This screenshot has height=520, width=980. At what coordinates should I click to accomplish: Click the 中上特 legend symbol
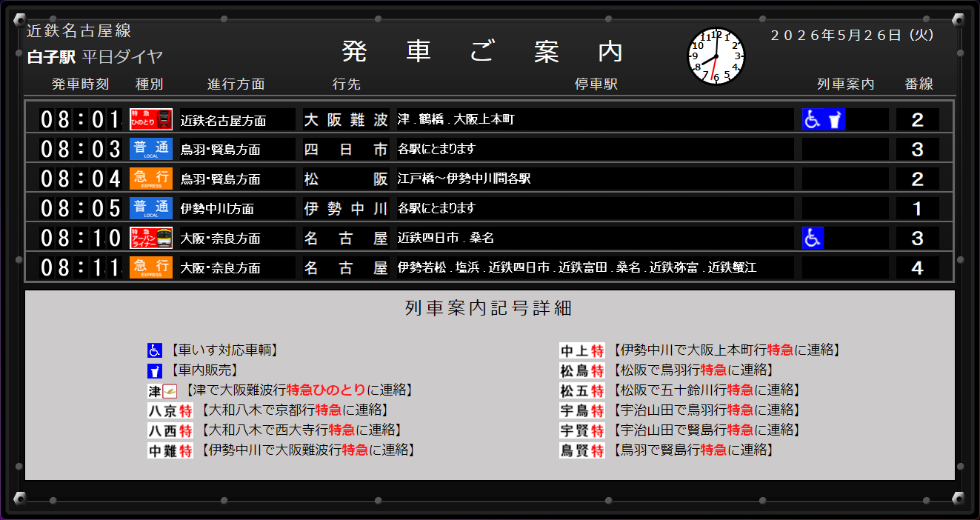click(582, 350)
